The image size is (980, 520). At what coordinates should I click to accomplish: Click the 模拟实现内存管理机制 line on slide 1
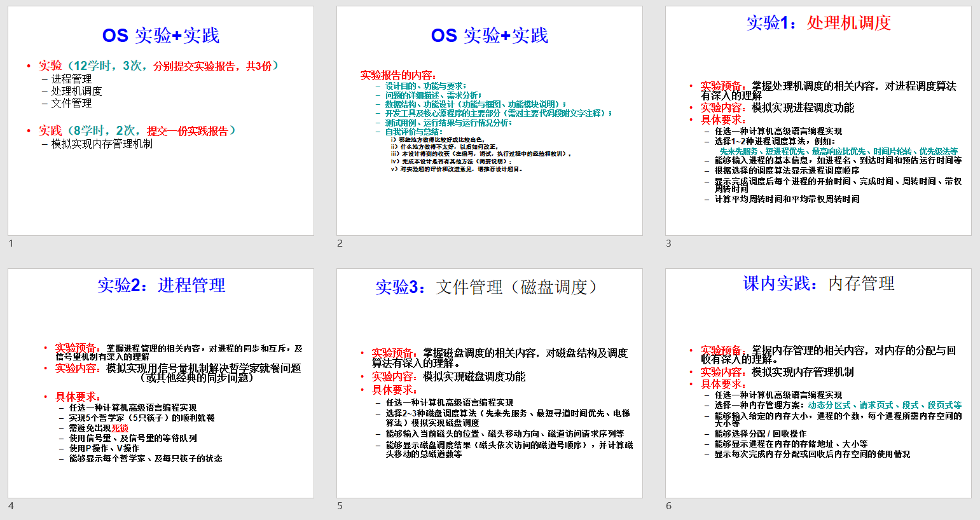[x=102, y=144]
